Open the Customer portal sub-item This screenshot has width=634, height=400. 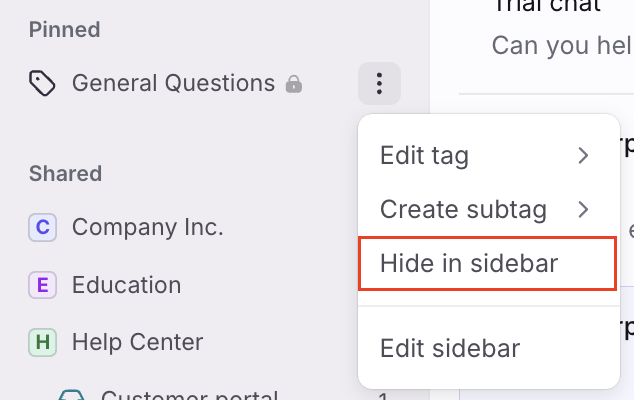[189, 395]
